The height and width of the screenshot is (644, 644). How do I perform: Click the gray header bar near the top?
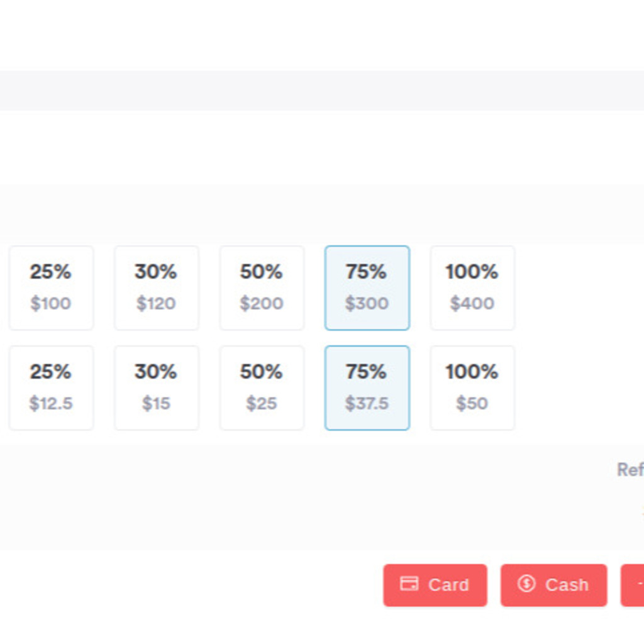click(322, 91)
